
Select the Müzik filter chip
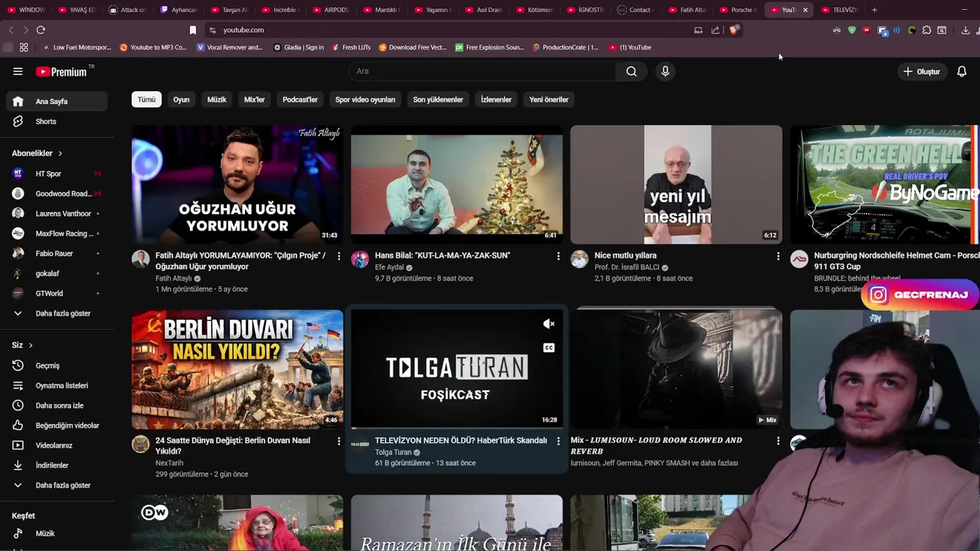(217, 99)
